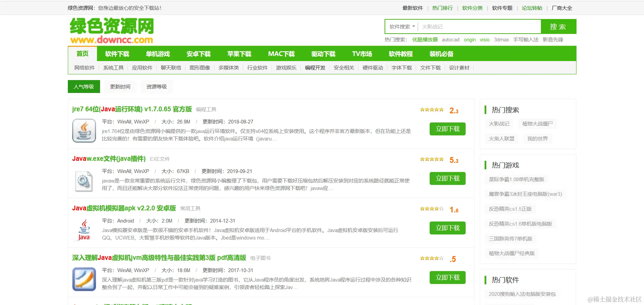Click the Javaw.exe file gear icon
Screen dimensions: 644x305
(x=84, y=181)
